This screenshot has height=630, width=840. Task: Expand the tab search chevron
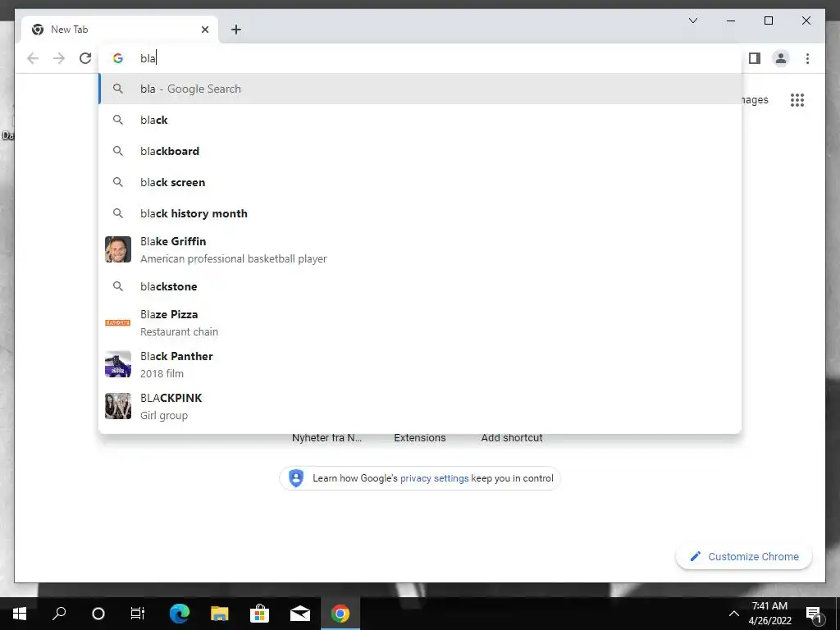point(693,21)
